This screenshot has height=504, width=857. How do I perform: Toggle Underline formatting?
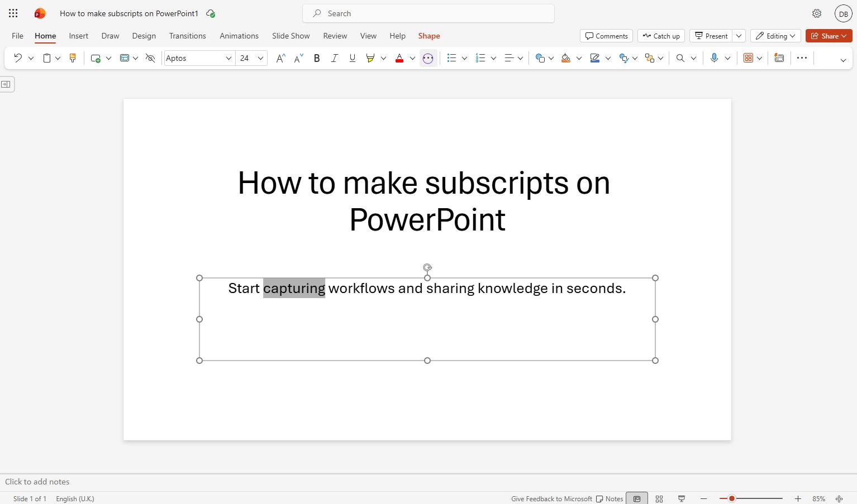[353, 58]
